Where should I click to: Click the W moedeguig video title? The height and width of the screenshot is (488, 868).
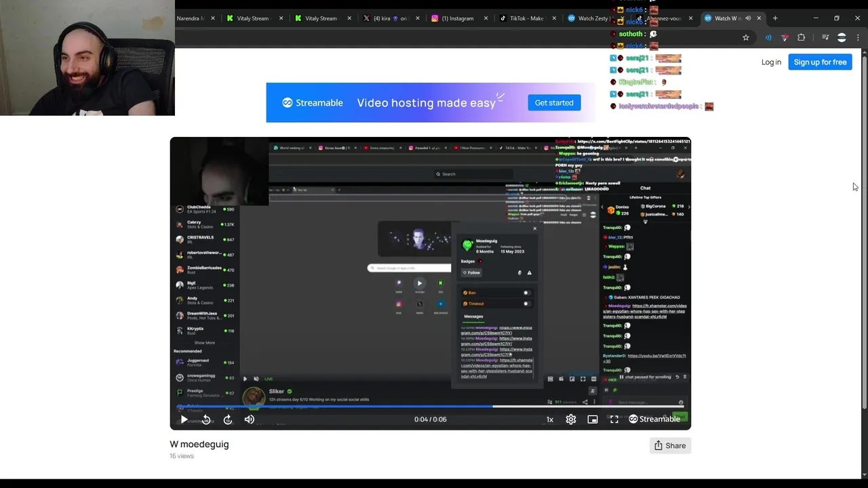coord(199,444)
